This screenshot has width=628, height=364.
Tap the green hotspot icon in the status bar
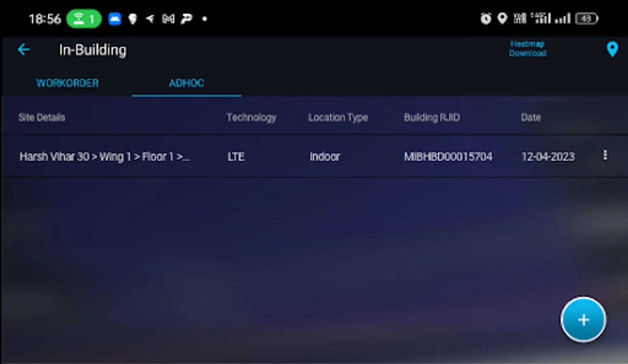click(x=83, y=18)
